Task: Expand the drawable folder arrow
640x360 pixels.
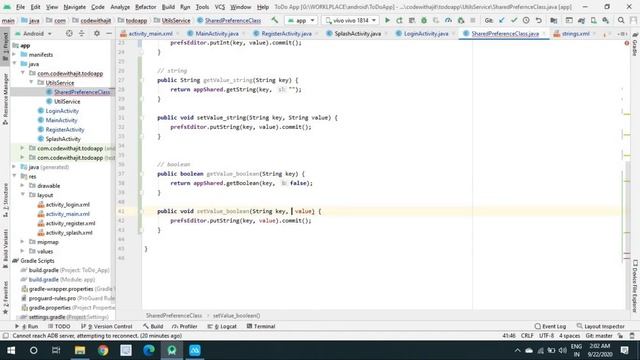Action: 23,186
